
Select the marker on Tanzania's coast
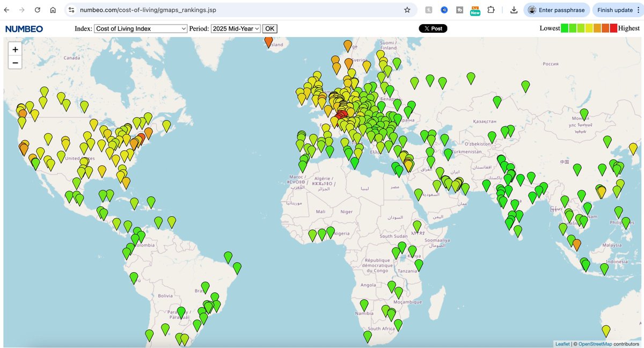(419, 265)
